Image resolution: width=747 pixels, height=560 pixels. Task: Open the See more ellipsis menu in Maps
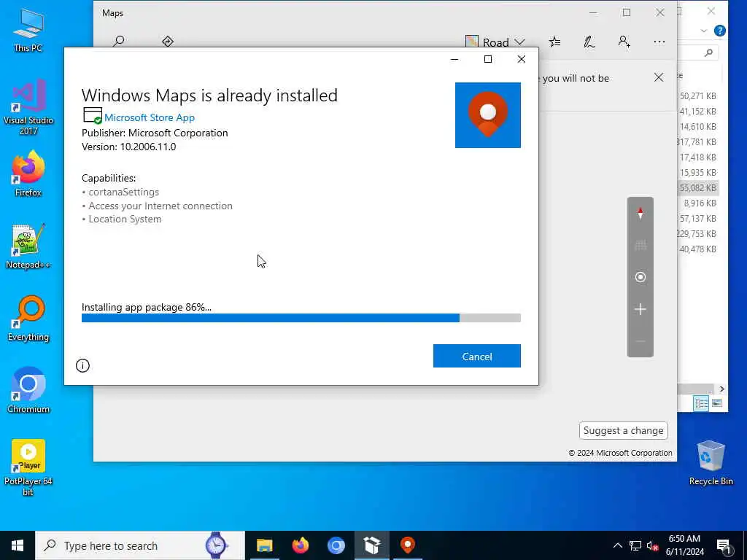click(x=659, y=42)
